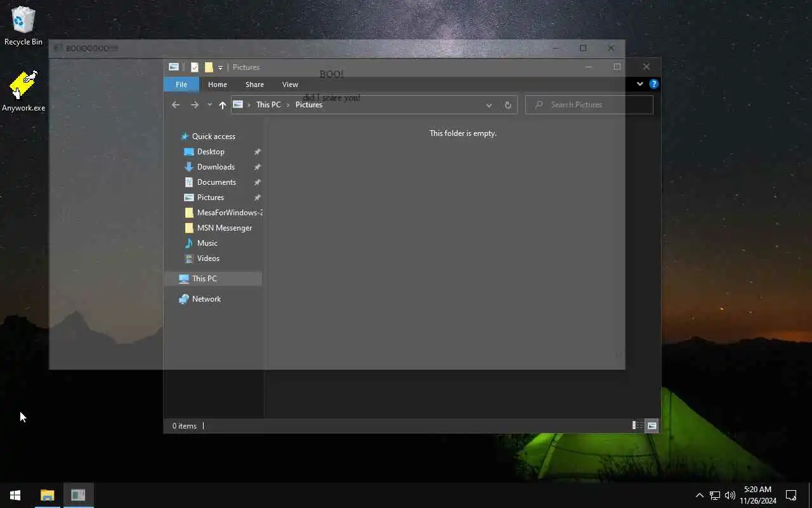Show hidden system tray icons
Screen dimensions: 812x508
pyautogui.click(x=699, y=495)
